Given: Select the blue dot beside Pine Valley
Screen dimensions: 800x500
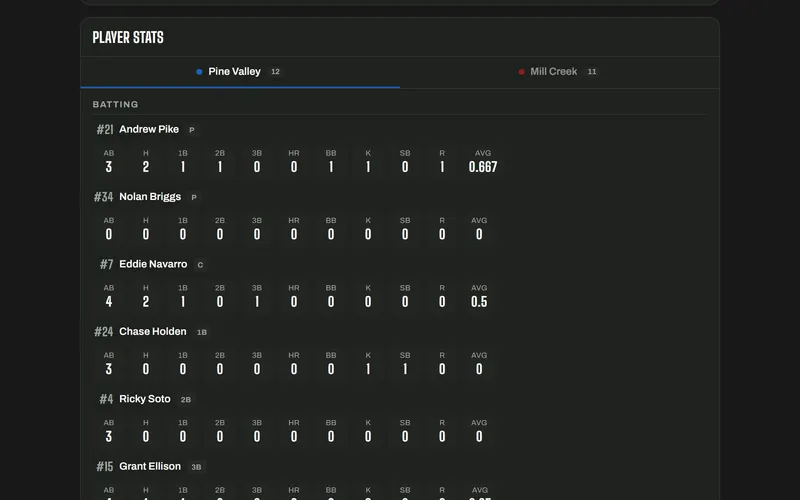Looking at the screenshot, I should (x=199, y=72).
